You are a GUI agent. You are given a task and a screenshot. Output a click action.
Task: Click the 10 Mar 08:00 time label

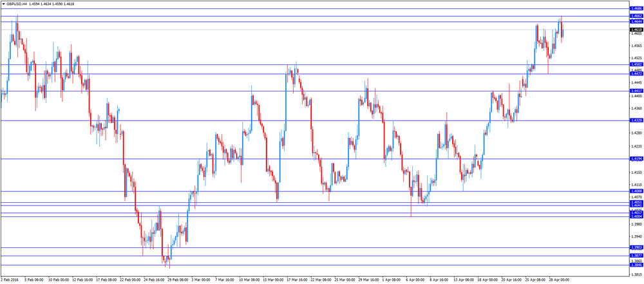click(x=249, y=280)
